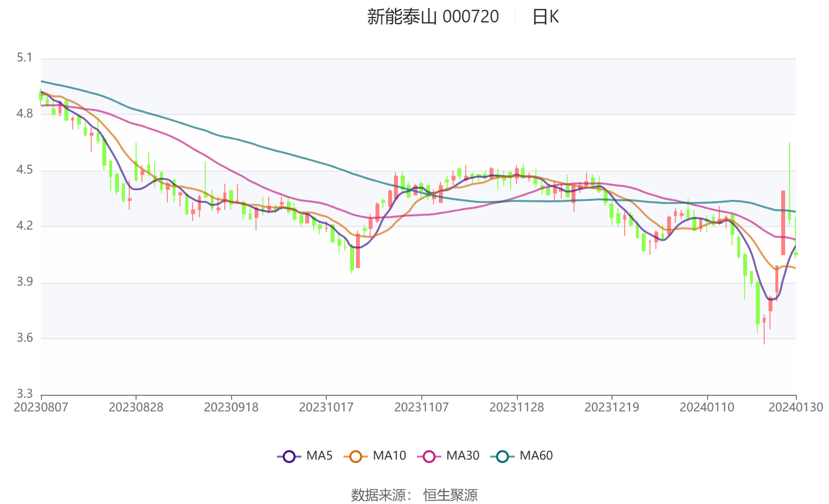The width and height of the screenshot is (829, 504).
Task: Toggle the MA10 legend marker
Action: coord(355,457)
